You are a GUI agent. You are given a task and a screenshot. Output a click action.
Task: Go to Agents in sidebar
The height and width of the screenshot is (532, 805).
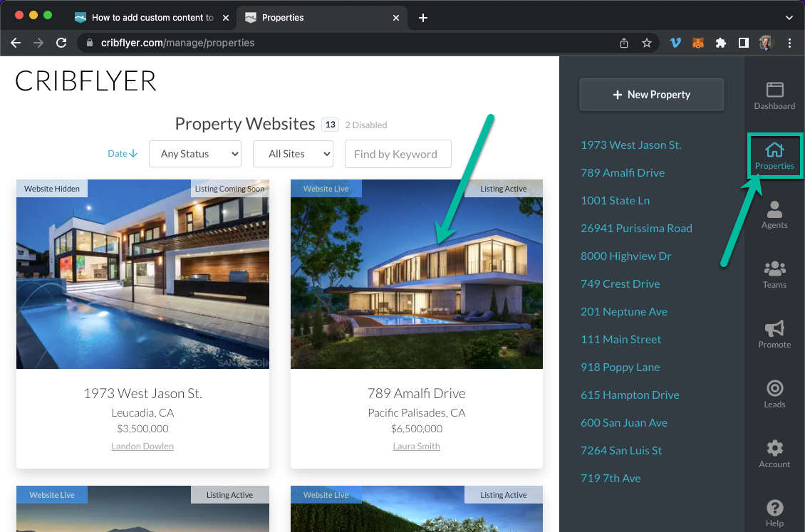point(774,215)
